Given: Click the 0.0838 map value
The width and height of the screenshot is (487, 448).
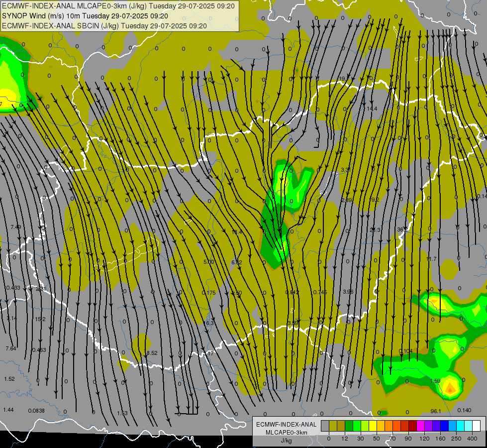Looking at the screenshot, I should coord(36,411).
